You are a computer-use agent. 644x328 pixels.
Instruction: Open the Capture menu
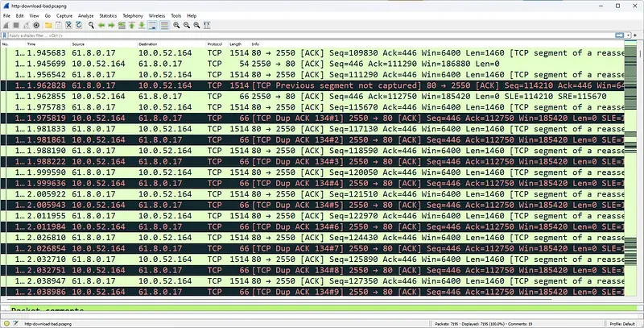(64, 15)
